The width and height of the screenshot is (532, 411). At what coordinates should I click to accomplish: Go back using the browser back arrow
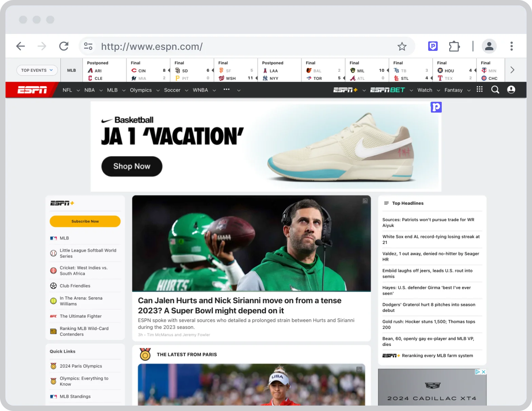coord(21,46)
